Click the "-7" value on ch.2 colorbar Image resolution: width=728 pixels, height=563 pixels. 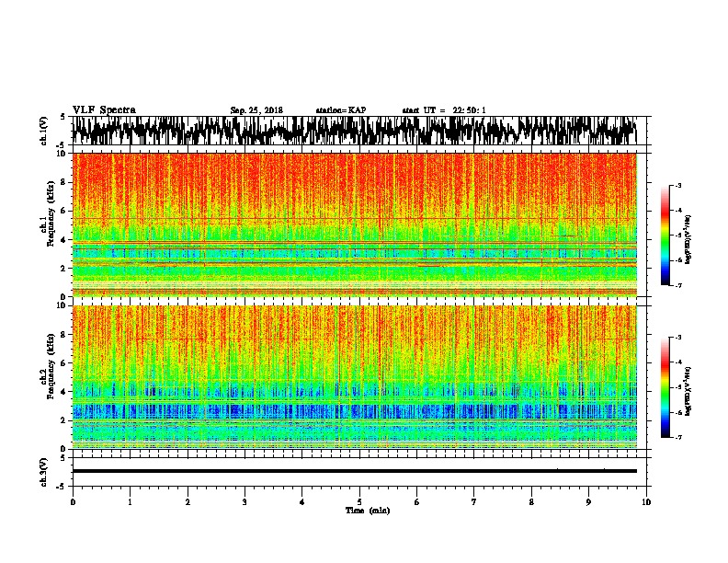click(677, 438)
